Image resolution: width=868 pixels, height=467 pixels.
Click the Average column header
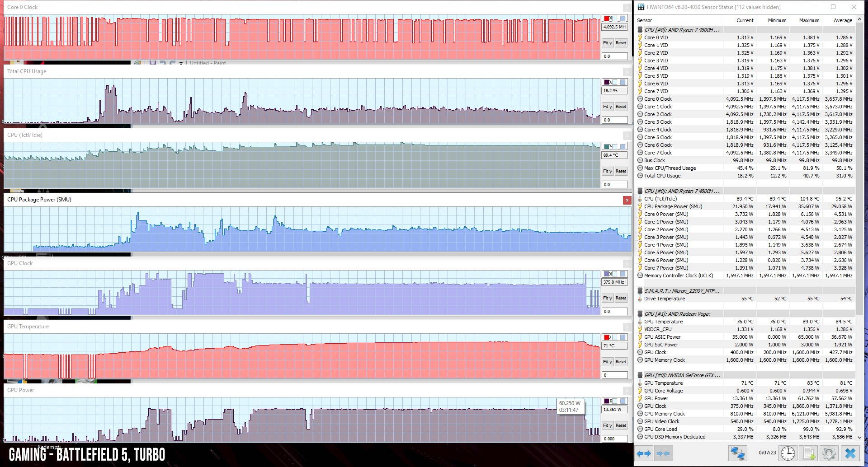843,20
